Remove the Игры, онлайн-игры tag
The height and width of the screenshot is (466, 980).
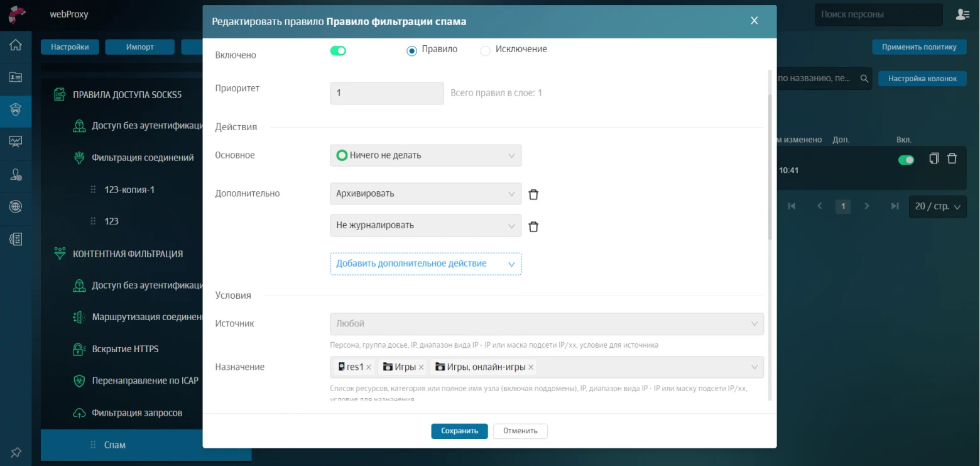(531, 367)
